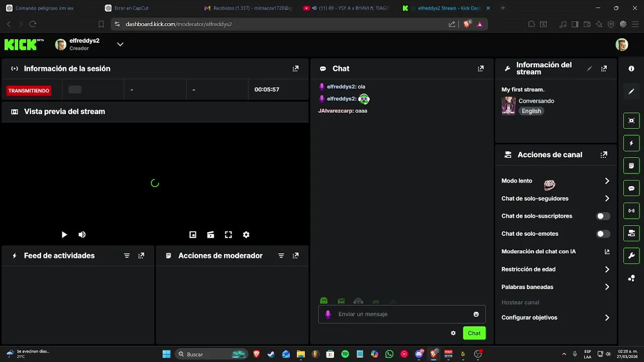Click the three-dots icon at sidebar bottom

click(631, 278)
